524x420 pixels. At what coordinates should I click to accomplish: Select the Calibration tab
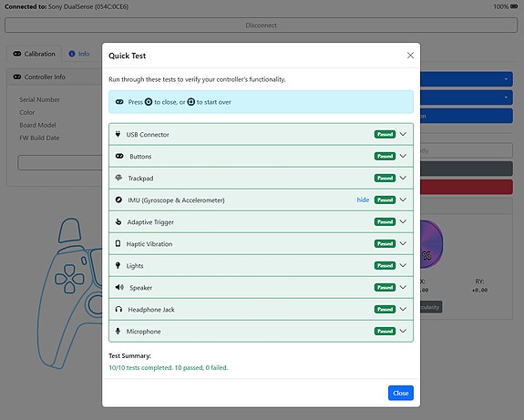[34, 54]
